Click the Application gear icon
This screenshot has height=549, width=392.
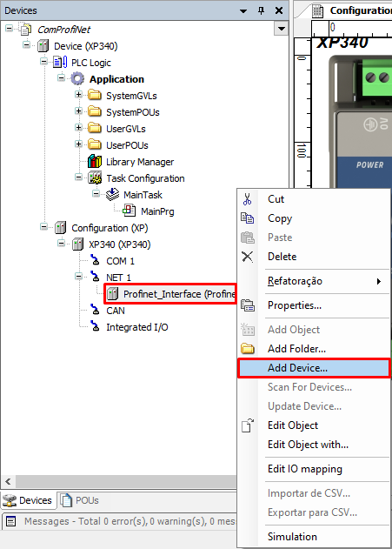click(77, 79)
